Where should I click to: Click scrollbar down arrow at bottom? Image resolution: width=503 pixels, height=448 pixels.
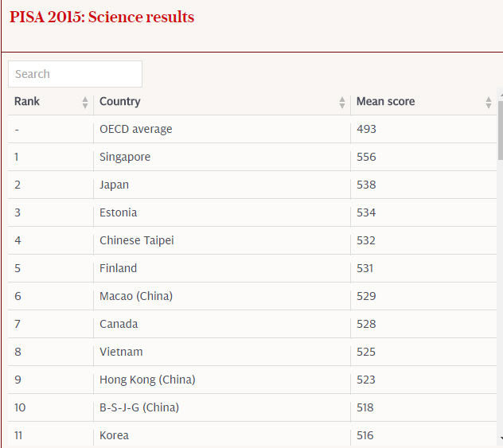[499, 437]
